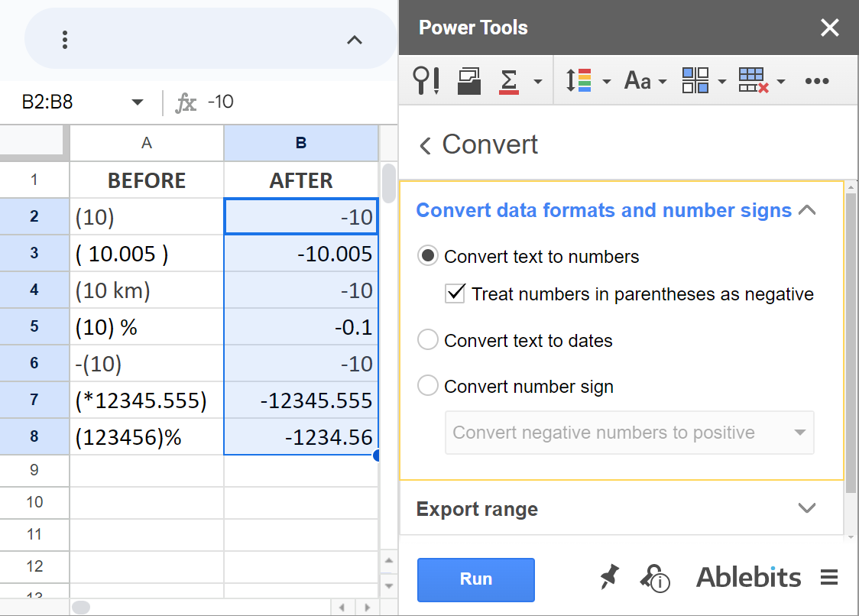Open the Text tools via Aa icon
This screenshot has width=859, height=616.
pyautogui.click(x=636, y=80)
